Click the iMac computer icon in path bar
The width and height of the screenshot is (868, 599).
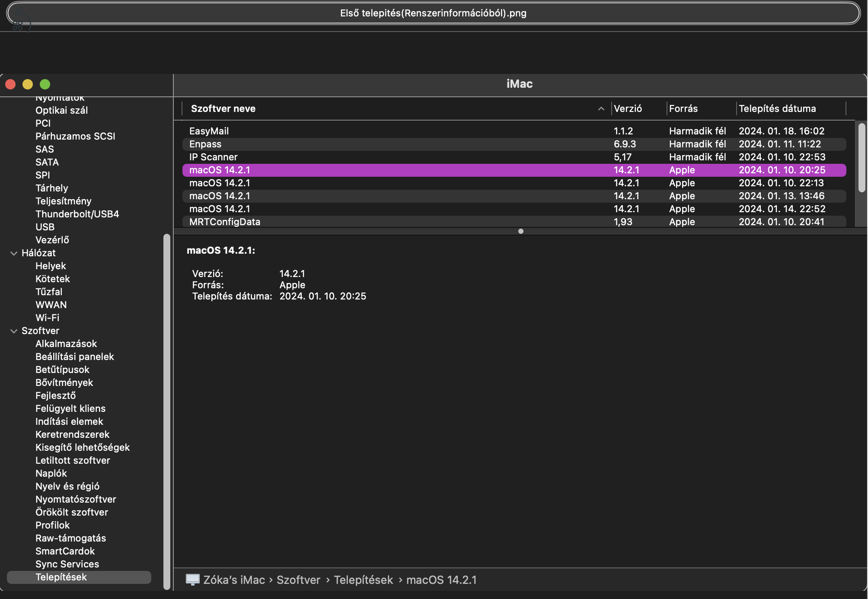(x=192, y=580)
